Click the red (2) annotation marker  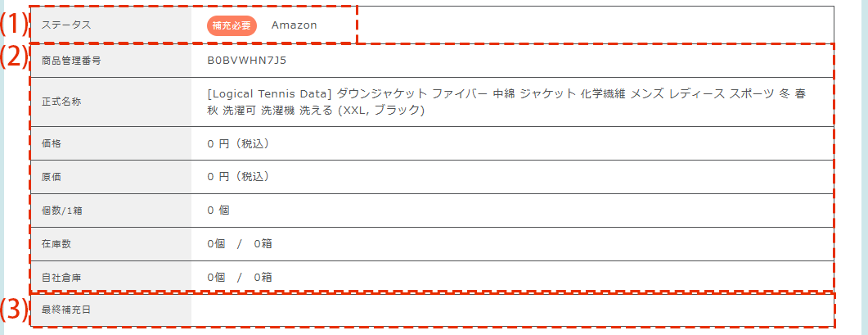12,57
